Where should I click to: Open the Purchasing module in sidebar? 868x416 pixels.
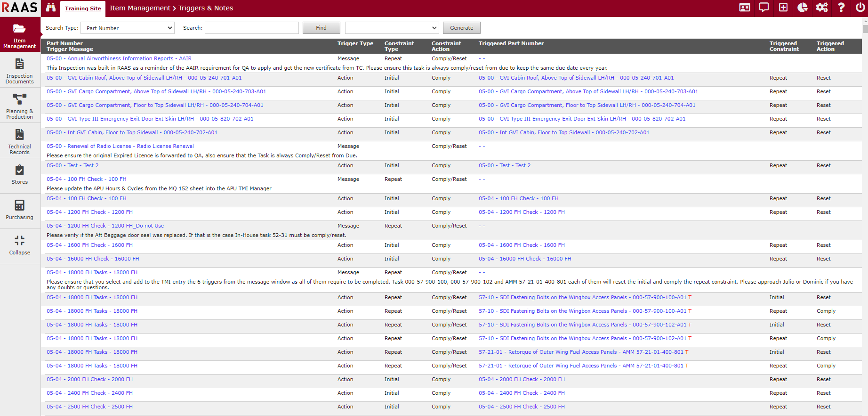click(x=20, y=210)
